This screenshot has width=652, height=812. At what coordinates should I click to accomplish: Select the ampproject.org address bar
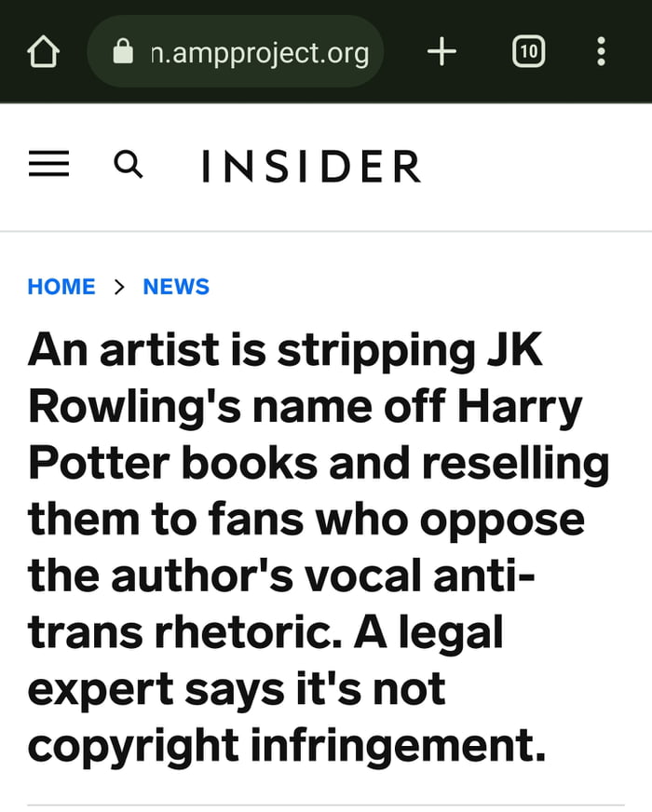(259, 53)
